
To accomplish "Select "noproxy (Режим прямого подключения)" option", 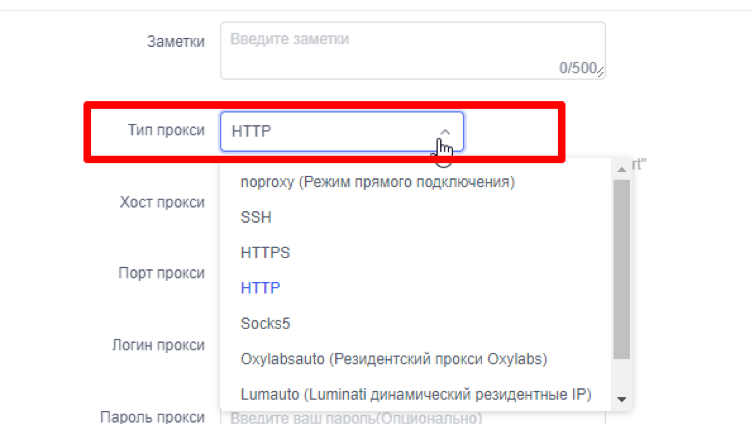I will pyautogui.click(x=377, y=182).
